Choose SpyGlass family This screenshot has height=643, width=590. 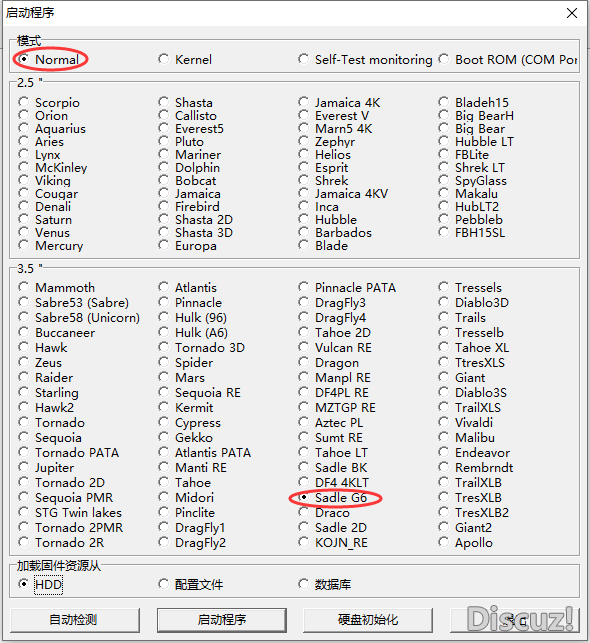click(x=443, y=180)
